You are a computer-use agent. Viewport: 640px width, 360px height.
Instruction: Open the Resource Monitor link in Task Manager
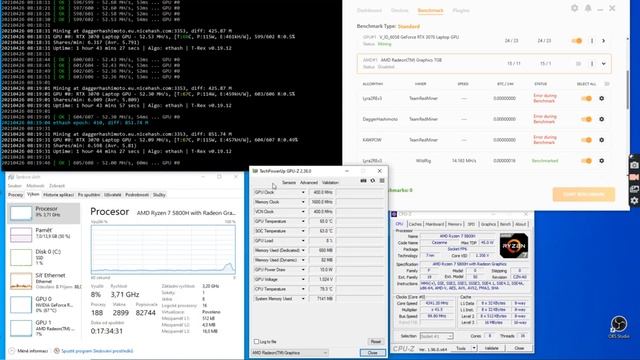point(97,351)
